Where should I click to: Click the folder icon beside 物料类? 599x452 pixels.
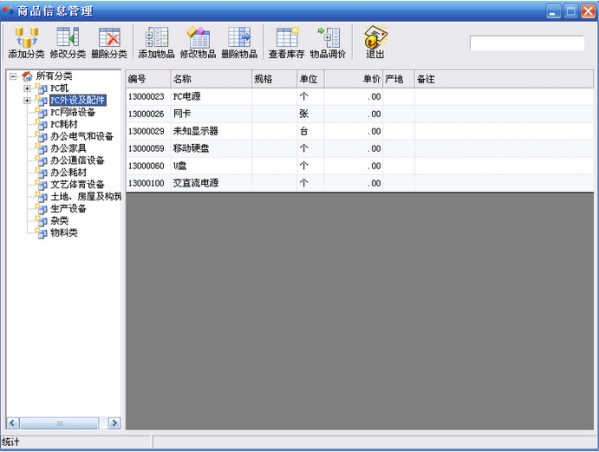42,233
